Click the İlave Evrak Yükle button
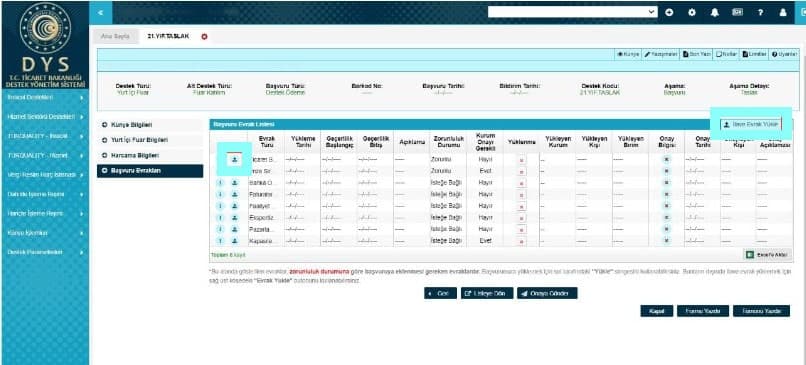The image size is (806, 365). (x=750, y=124)
